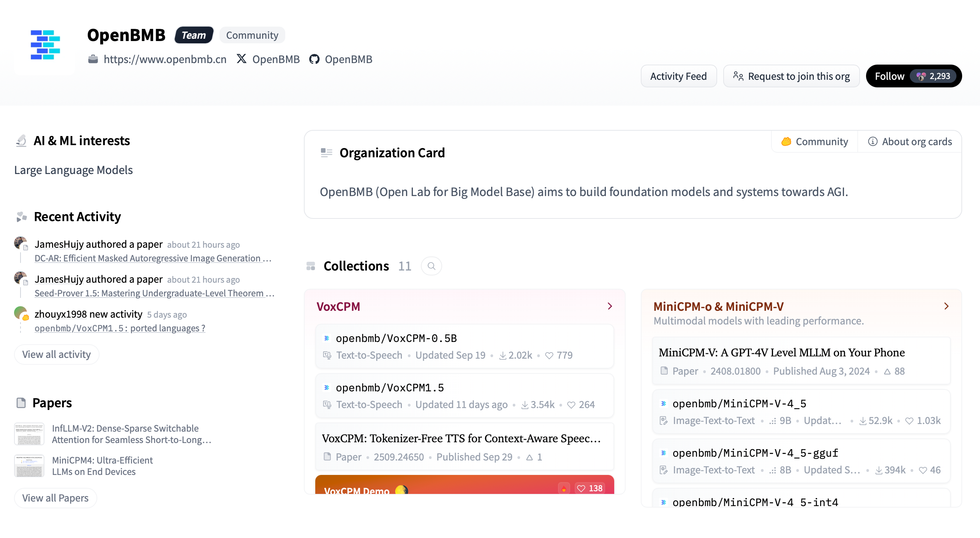This screenshot has height=538, width=980.
Task: Open the DC-AR paper link
Action: point(148,258)
